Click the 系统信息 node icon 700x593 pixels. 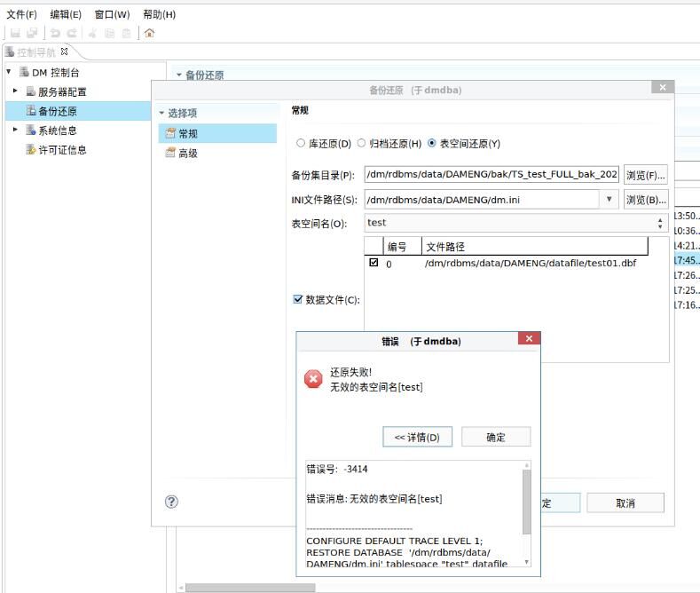[x=30, y=130]
